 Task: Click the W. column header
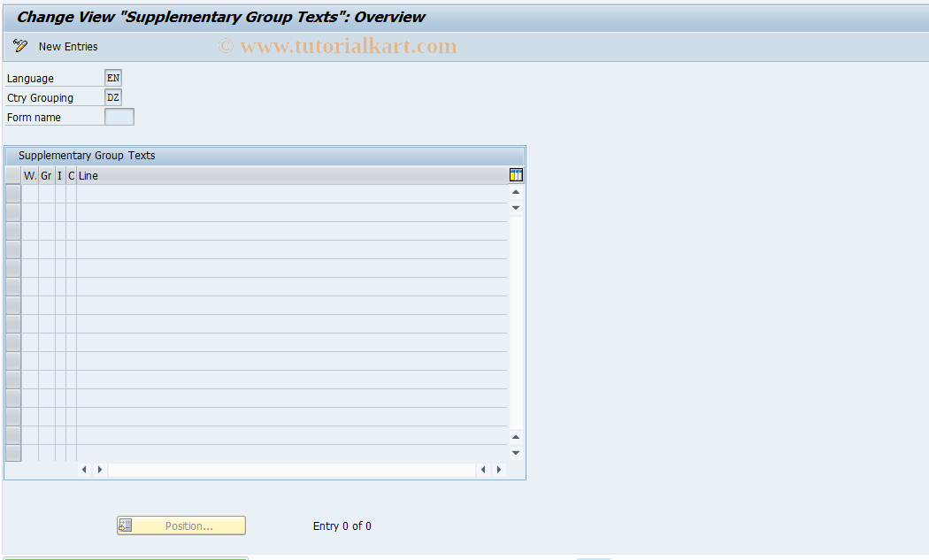pyautogui.click(x=30, y=175)
